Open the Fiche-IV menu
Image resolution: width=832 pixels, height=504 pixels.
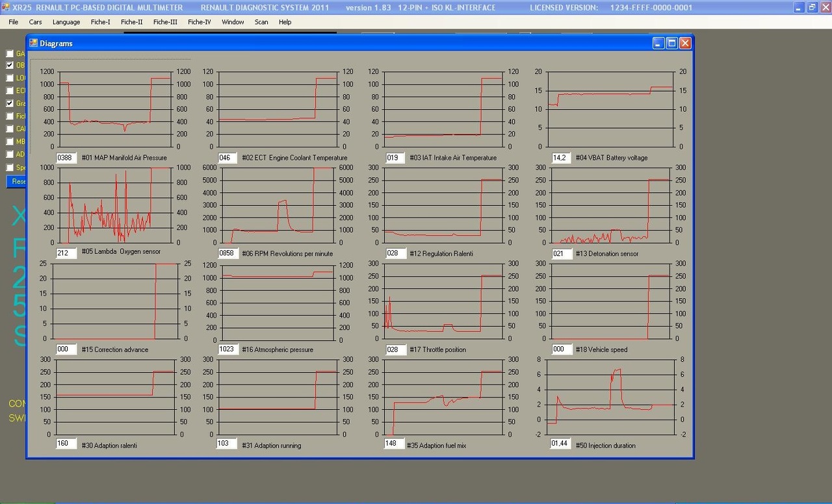(199, 22)
